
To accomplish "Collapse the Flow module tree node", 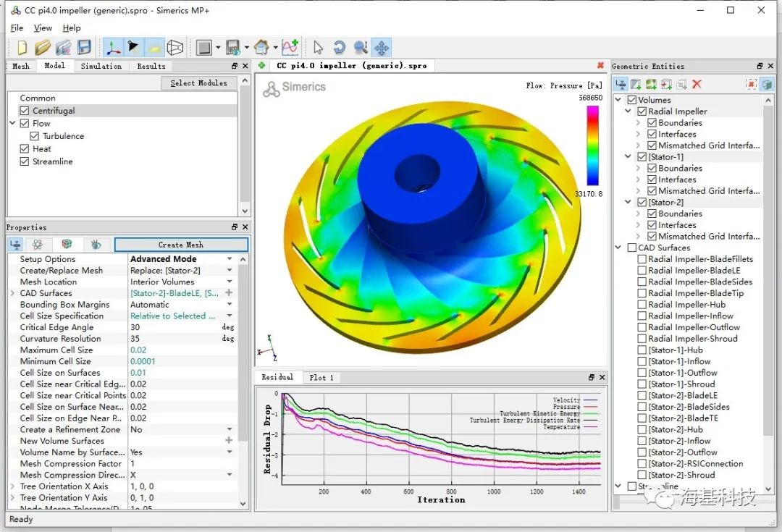I will [x=13, y=123].
